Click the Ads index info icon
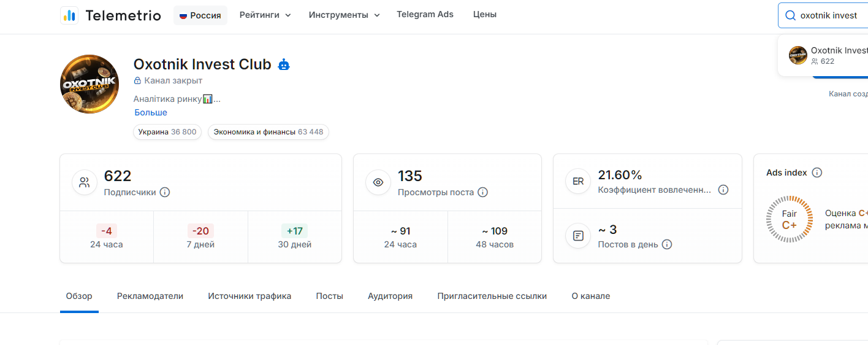 pos(817,173)
